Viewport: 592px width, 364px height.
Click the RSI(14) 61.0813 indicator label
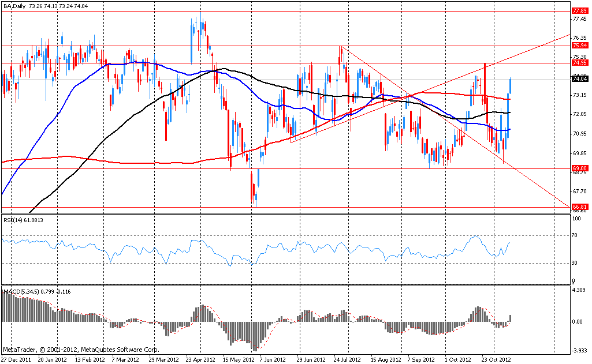click(23, 220)
